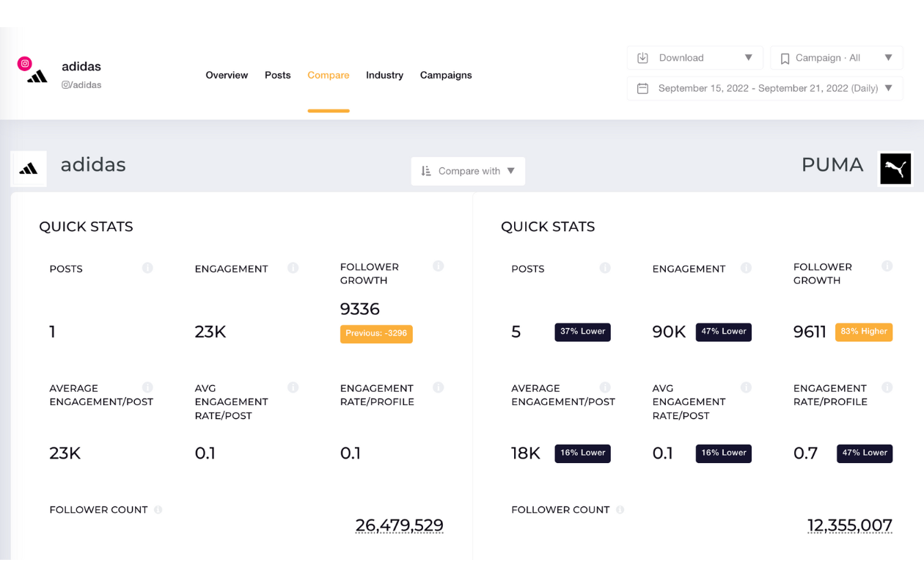This screenshot has width=924, height=587.
Task: Click the adidas logo in profile header
Action: [x=37, y=76]
